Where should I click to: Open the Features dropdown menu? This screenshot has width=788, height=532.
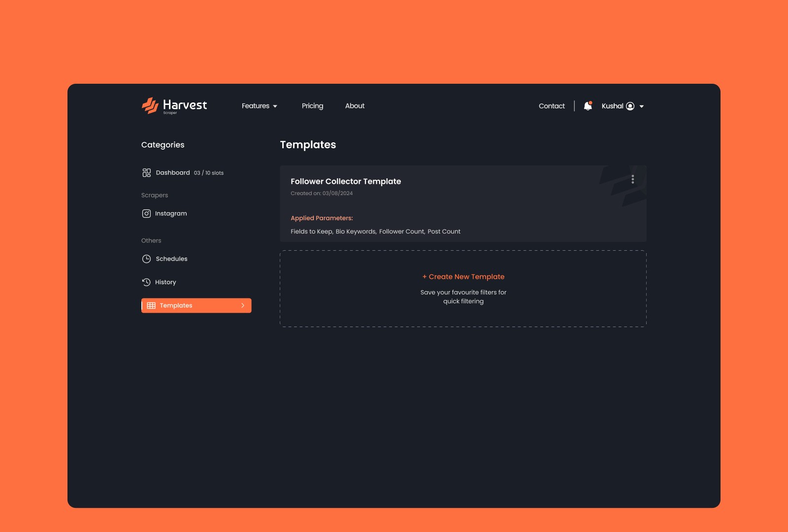(260, 106)
